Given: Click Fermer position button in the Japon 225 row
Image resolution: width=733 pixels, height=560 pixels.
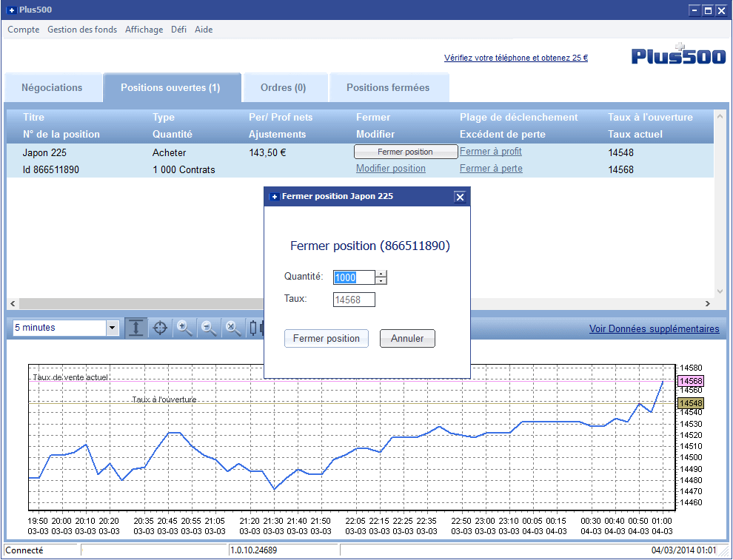Looking at the screenshot, I should click(405, 152).
